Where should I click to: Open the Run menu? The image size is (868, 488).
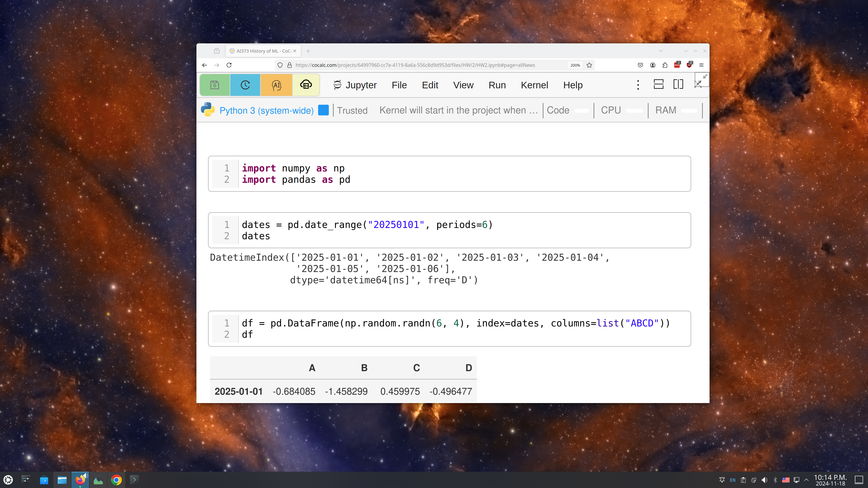pos(497,85)
